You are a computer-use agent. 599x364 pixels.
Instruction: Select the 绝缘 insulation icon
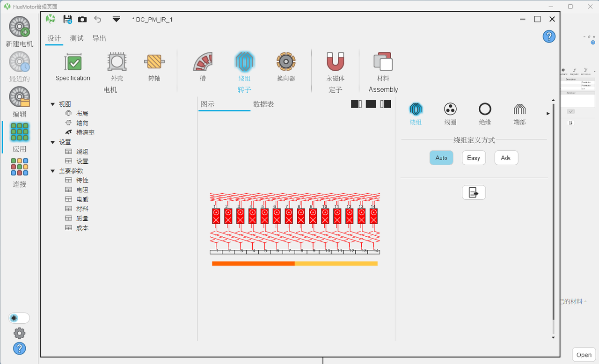pos(485,109)
